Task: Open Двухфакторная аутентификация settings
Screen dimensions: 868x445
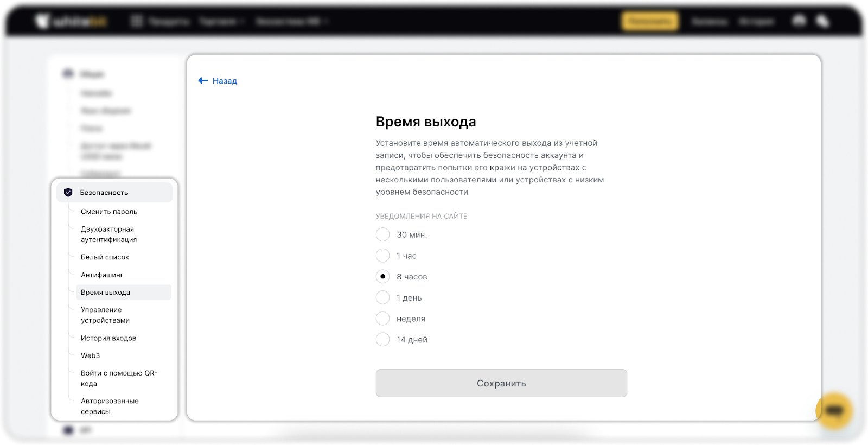Action: tap(108, 234)
